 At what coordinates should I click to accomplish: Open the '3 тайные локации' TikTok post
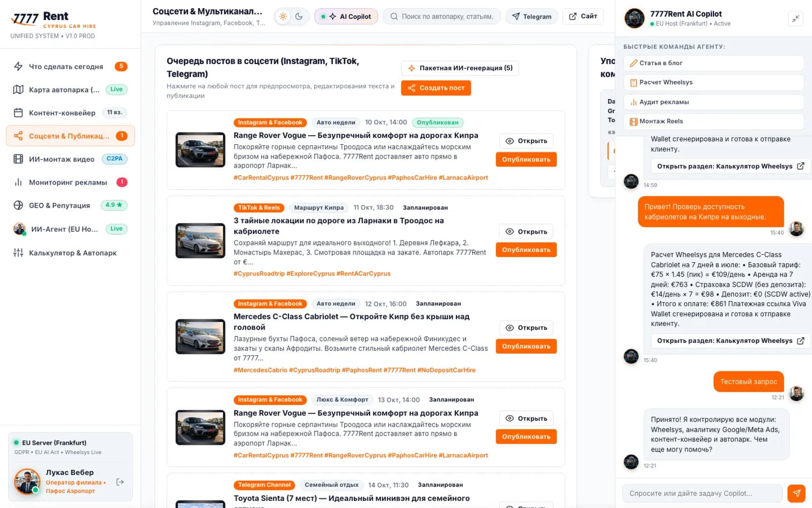pos(526,232)
